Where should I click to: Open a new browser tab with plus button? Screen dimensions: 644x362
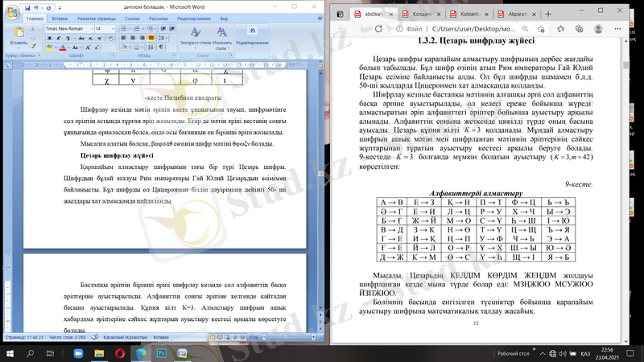pyautogui.click(x=547, y=13)
